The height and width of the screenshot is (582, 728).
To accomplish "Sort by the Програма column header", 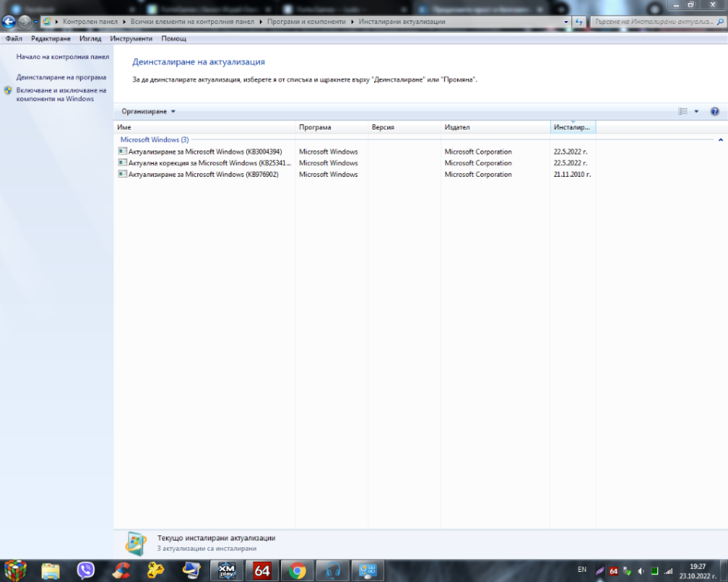I will point(331,127).
